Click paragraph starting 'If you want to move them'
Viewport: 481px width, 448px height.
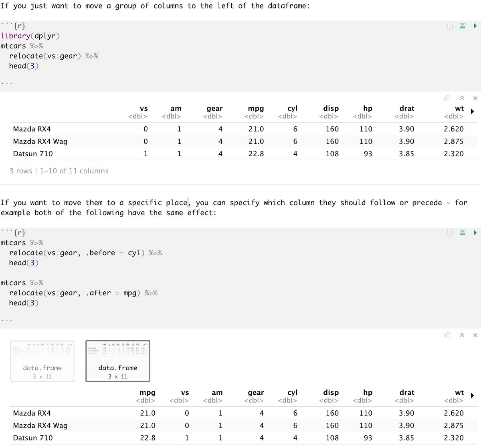[234, 208]
